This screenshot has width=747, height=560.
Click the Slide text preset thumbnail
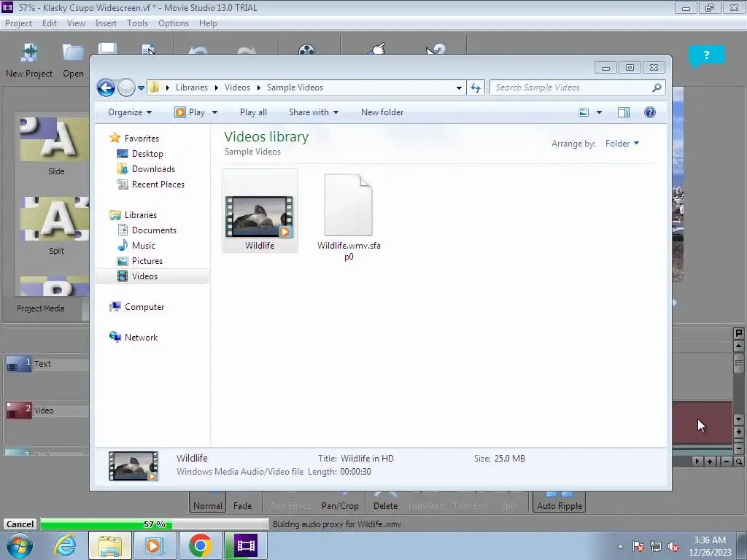[x=54, y=139]
